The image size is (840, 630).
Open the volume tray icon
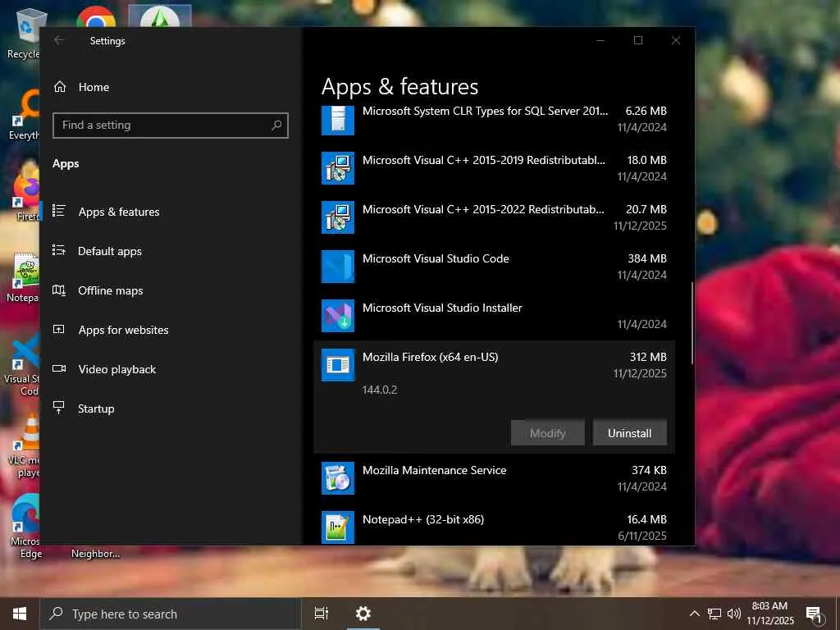(734, 614)
